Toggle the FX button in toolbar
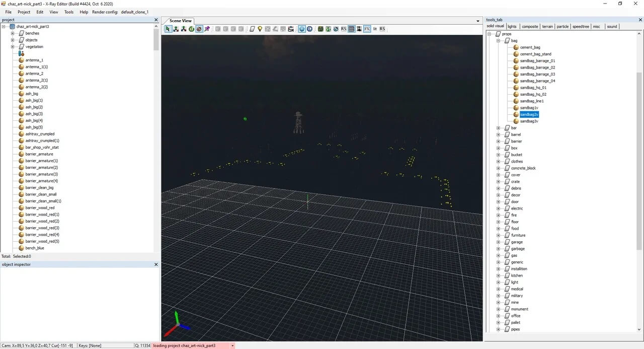This screenshot has height=349, width=644. (x=367, y=29)
